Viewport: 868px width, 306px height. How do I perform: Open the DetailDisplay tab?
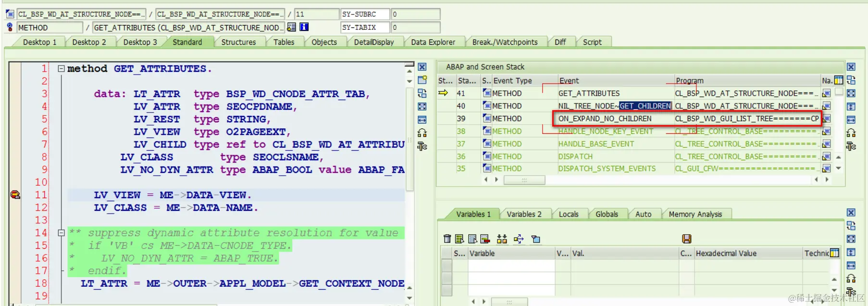[x=374, y=42]
